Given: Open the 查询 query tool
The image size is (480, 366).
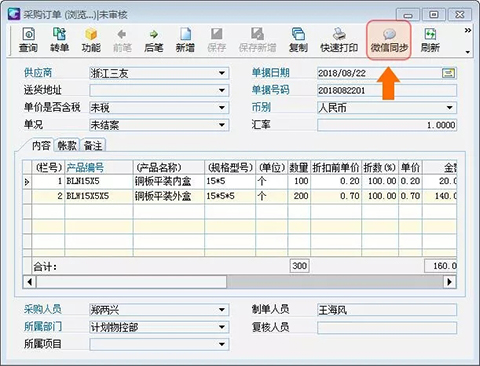Looking at the screenshot, I should 28,40.
